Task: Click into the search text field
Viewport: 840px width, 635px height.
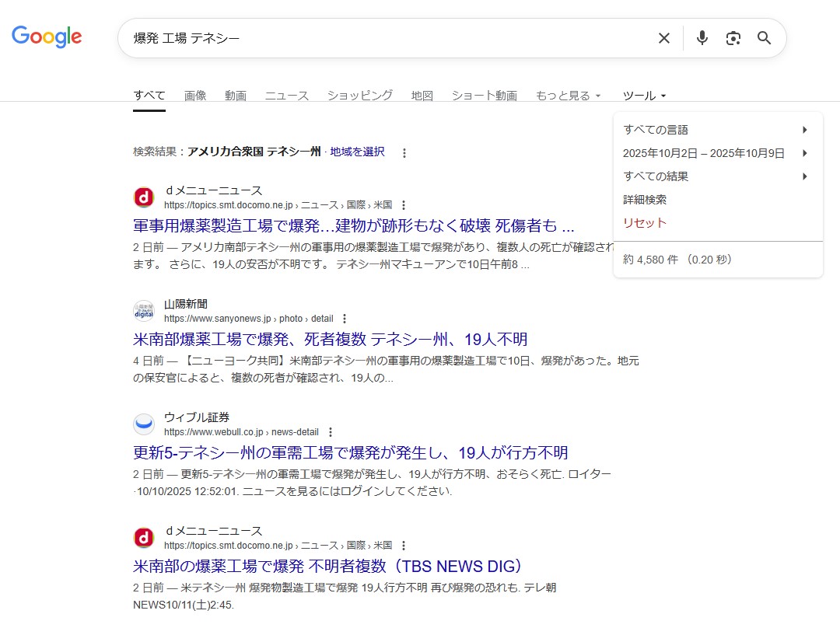Action: pyautogui.click(x=389, y=38)
